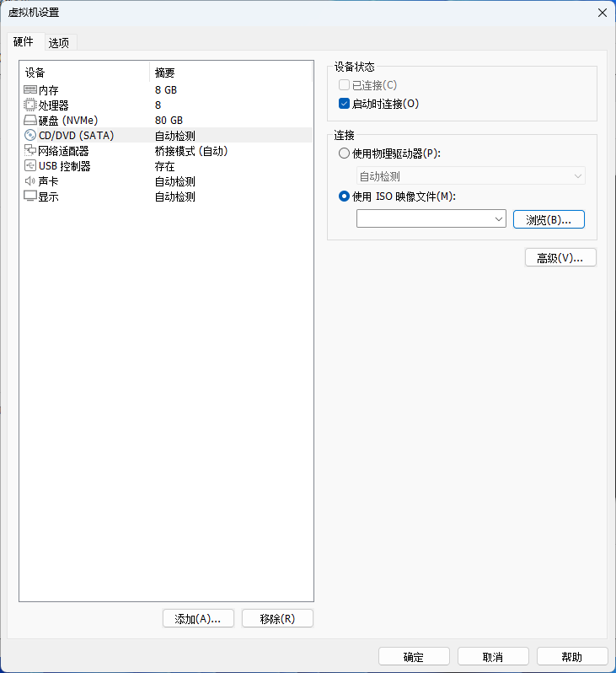Open the 硬件 tab

tap(23, 41)
